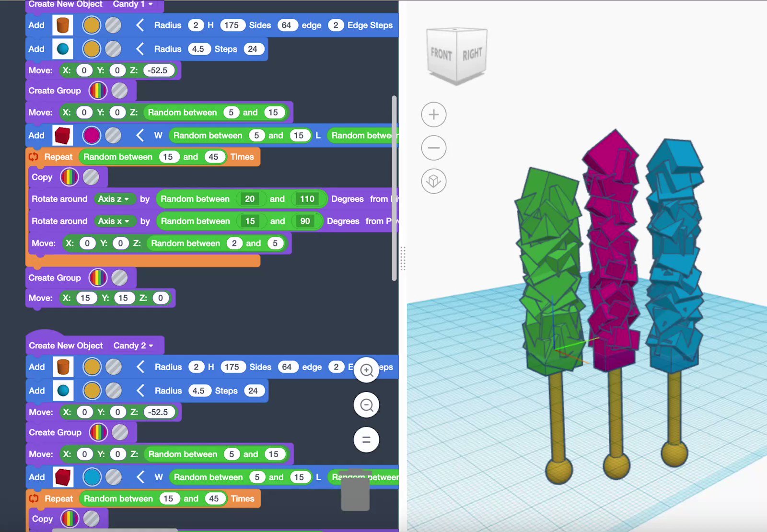
Task: Collapse cylinder parameters with the left chevron
Action: [x=140, y=25]
